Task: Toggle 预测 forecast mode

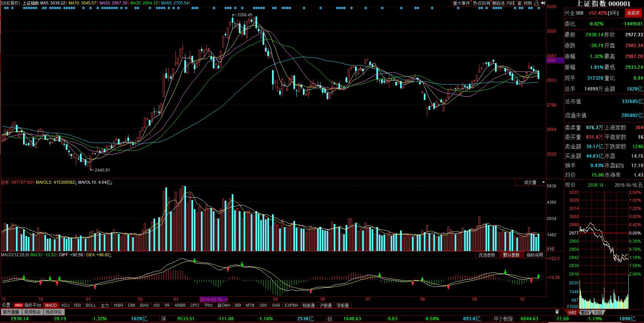Action: tap(528, 3)
